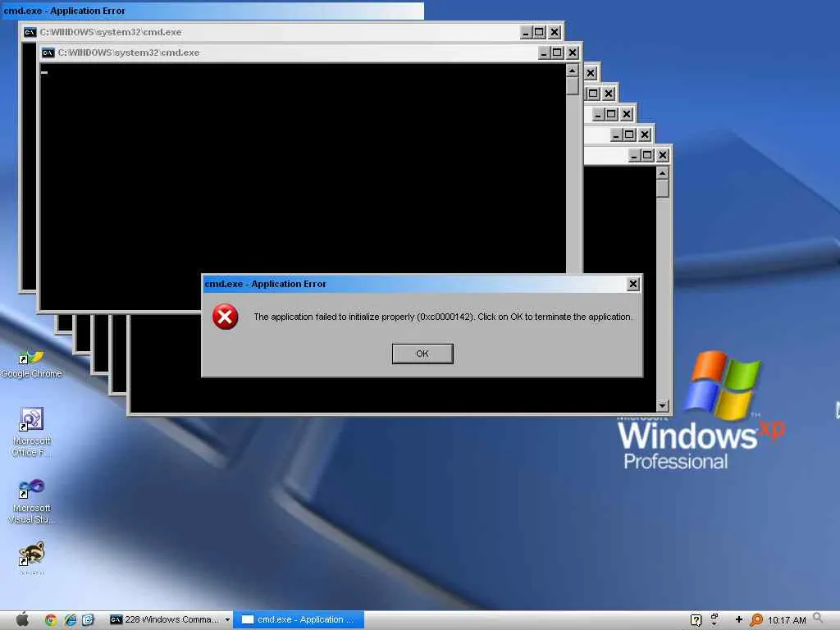
Task: Click the Application Error title bar at screen top
Action: 212,10
